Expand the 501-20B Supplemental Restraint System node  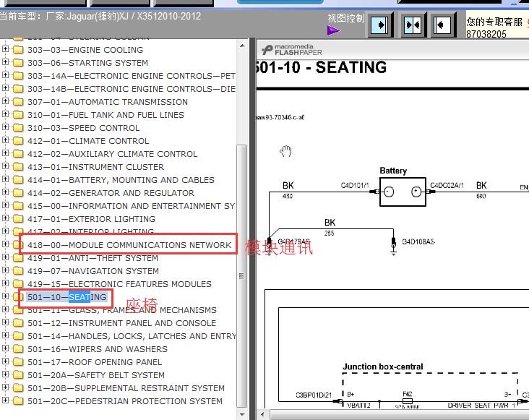coord(5,387)
